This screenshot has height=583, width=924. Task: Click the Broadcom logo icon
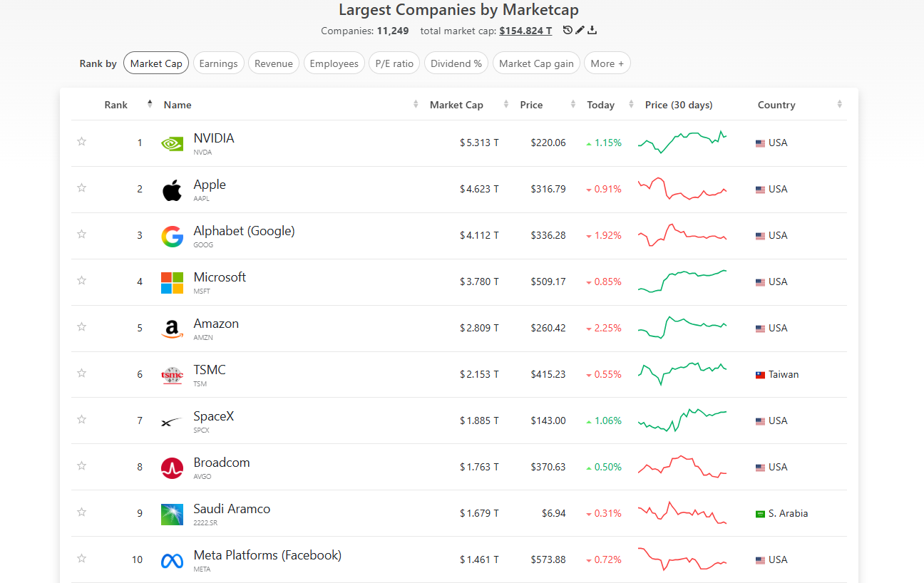pyautogui.click(x=172, y=468)
